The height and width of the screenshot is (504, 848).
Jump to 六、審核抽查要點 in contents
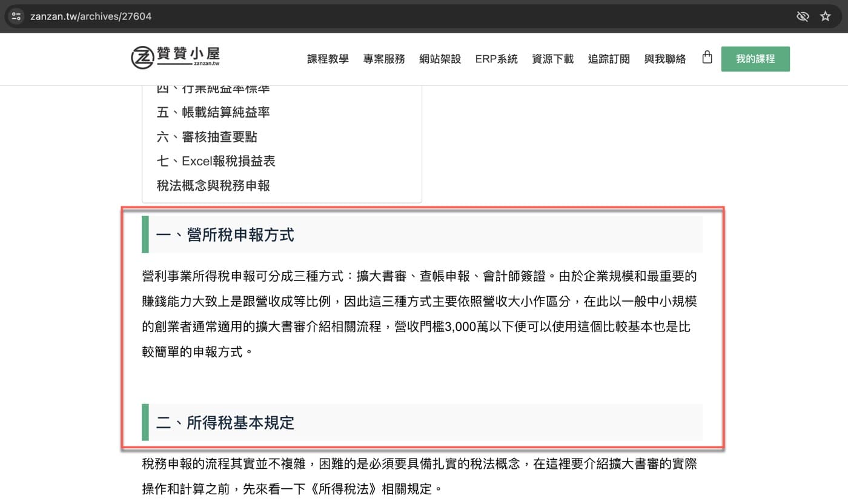click(x=207, y=136)
